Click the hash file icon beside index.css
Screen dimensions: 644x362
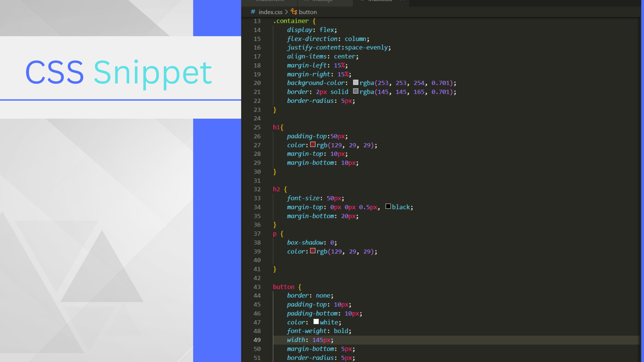253,12
